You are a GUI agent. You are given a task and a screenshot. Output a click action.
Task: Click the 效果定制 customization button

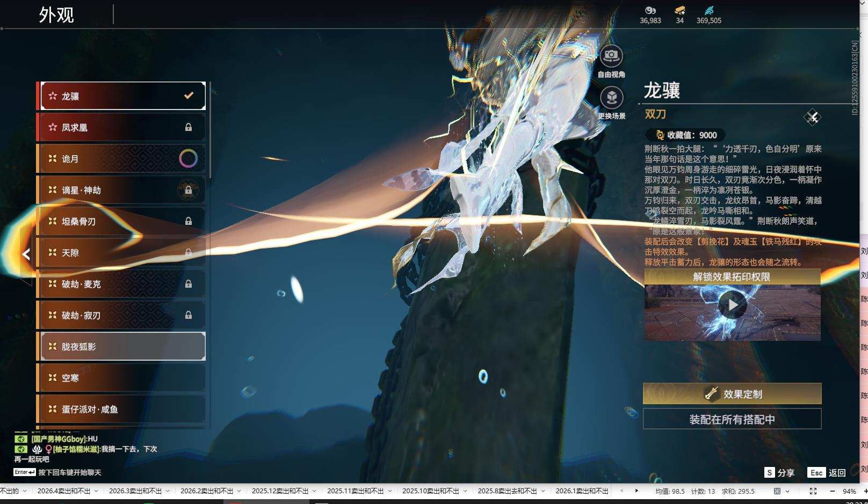(x=732, y=393)
